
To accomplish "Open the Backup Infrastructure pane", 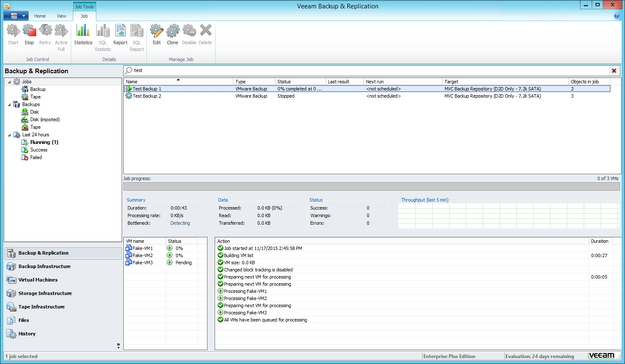I will [63, 266].
